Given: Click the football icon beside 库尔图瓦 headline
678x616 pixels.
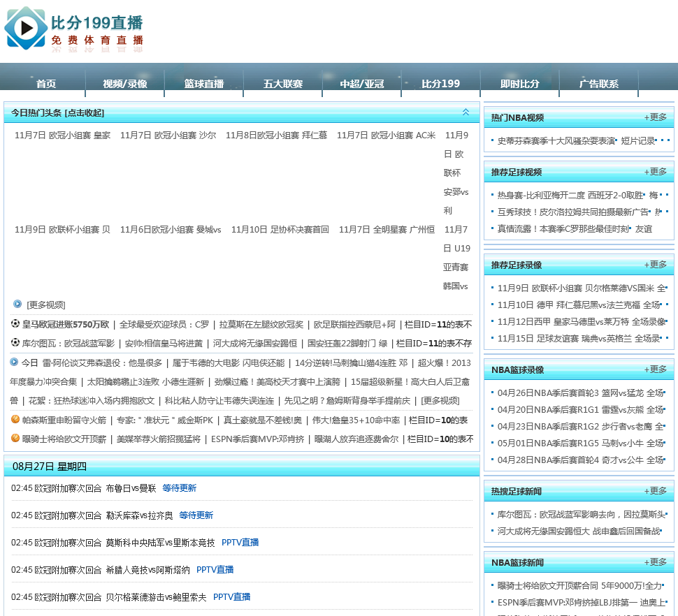Looking at the screenshot, I should tap(15, 342).
